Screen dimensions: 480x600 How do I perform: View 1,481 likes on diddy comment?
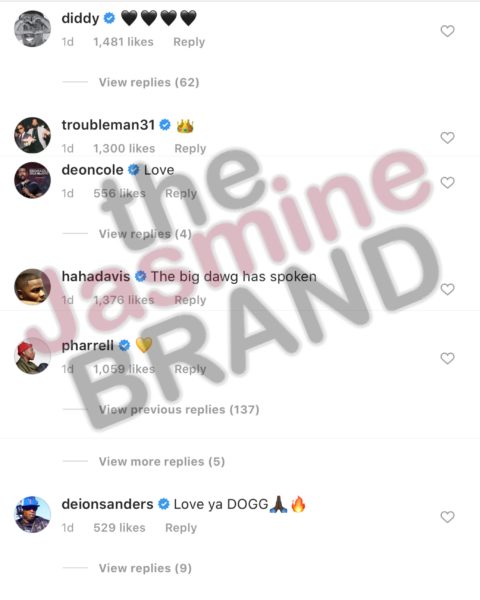[123, 42]
